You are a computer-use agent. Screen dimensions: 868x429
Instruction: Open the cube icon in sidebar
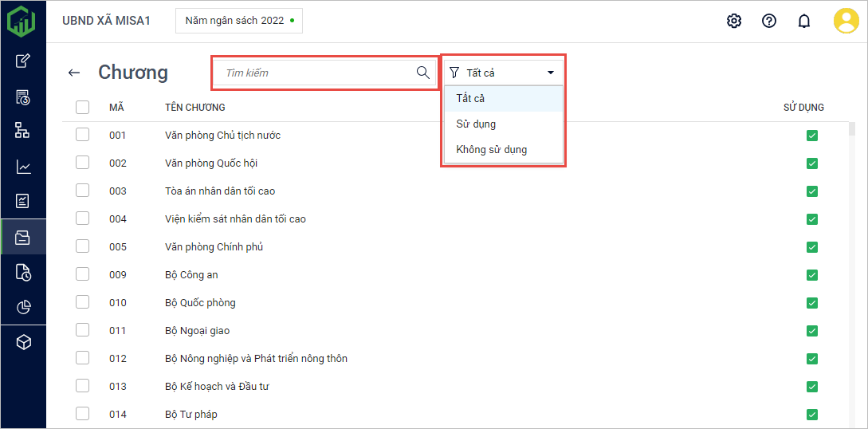[23, 343]
